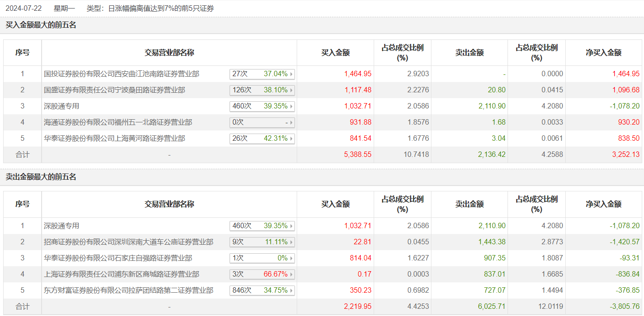Click sell amount 907.35
Image resolution: width=644 pixels, height=316 pixels.
point(495,258)
